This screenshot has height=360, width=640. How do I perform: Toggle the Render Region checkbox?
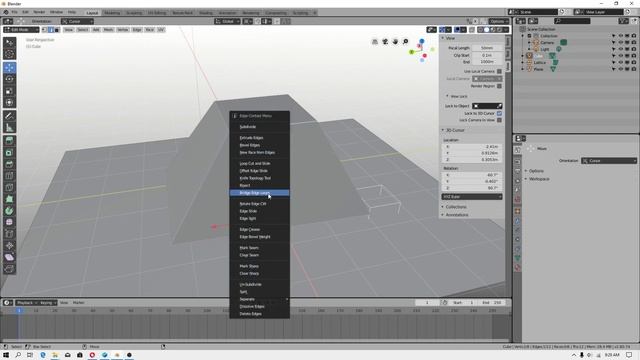[499, 86]
